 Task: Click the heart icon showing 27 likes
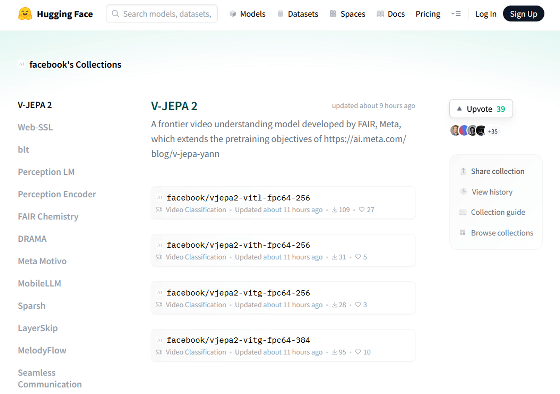pyautogui.click(x=362, y=210)
